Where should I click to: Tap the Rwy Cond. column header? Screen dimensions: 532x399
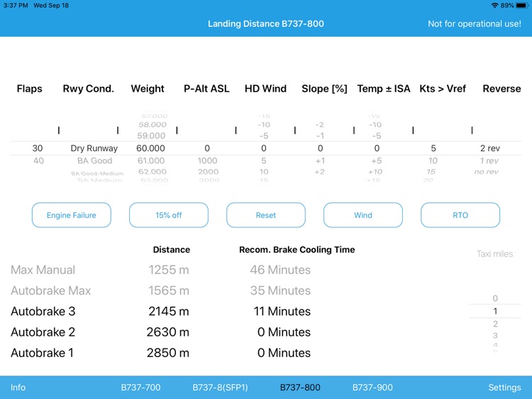[x=88, y=89]
